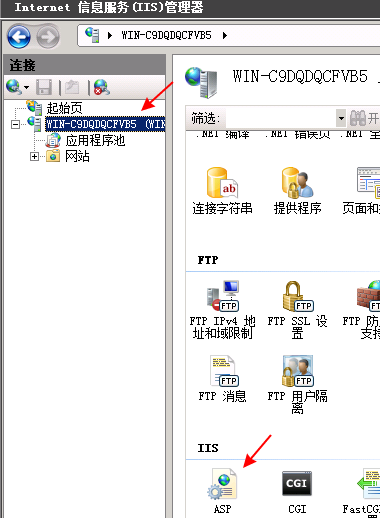
Task: Click the breadcrumb arrow after WIN-C9DQDQCFVB5
Action: [x=225, y=35]
